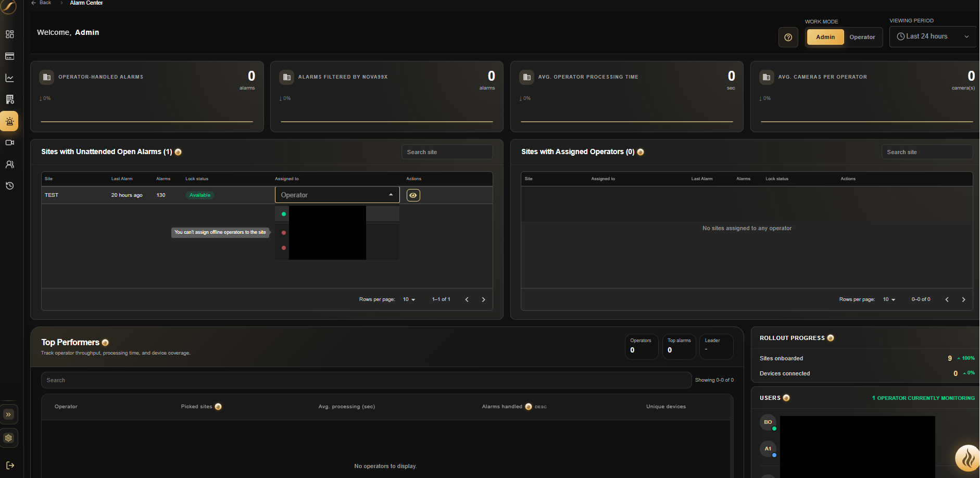The width and height of the screenshot is (980, 478).
Task: Click the A1 user avatar
Action: pos(768,449)
